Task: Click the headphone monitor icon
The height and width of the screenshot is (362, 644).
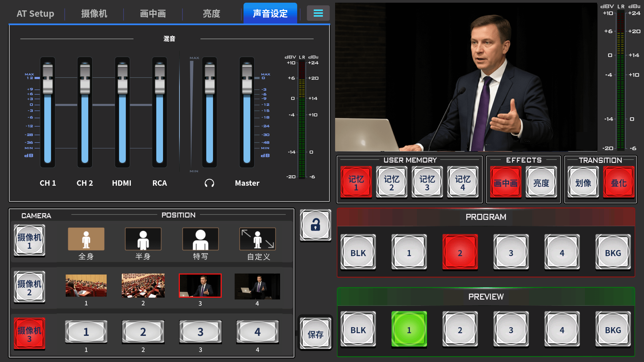Action: pos(209,183)
